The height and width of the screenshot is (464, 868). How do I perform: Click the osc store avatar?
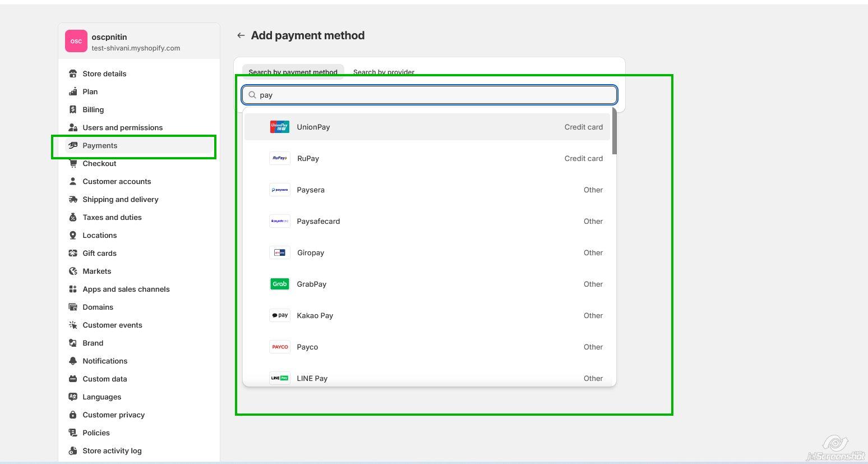click(76, 41)
